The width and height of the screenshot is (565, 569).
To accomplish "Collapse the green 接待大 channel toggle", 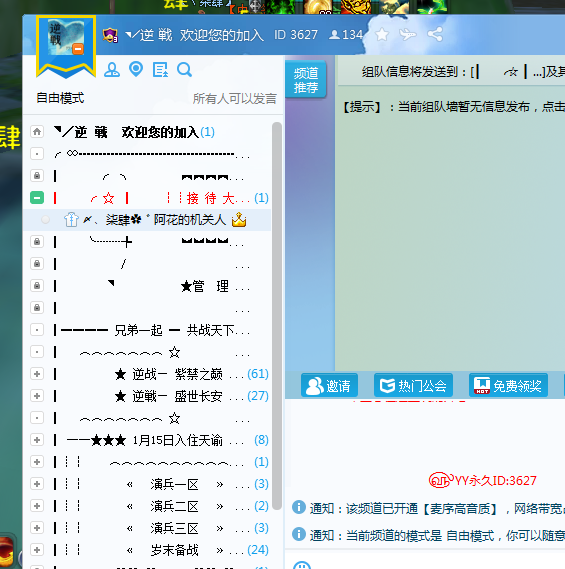I will click(x=37, y=198).
